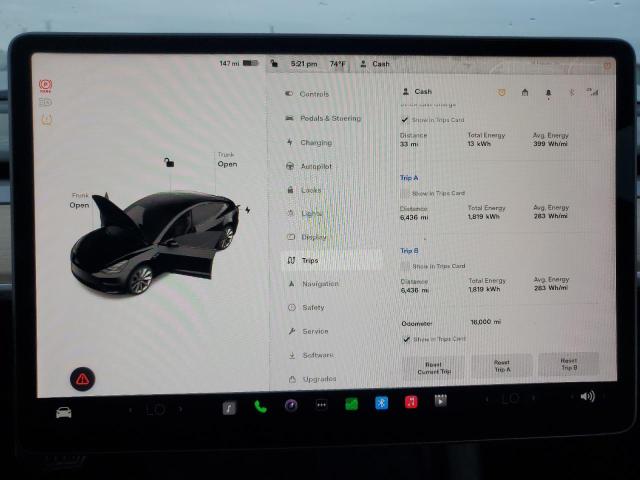Open the purple dashcam camera icon
This screenshot has width=640, height=480.
291,406
